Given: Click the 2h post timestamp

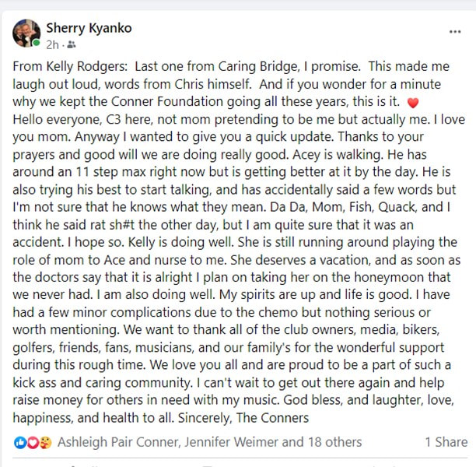Looking at the screenshot, I should pos(52,45).
